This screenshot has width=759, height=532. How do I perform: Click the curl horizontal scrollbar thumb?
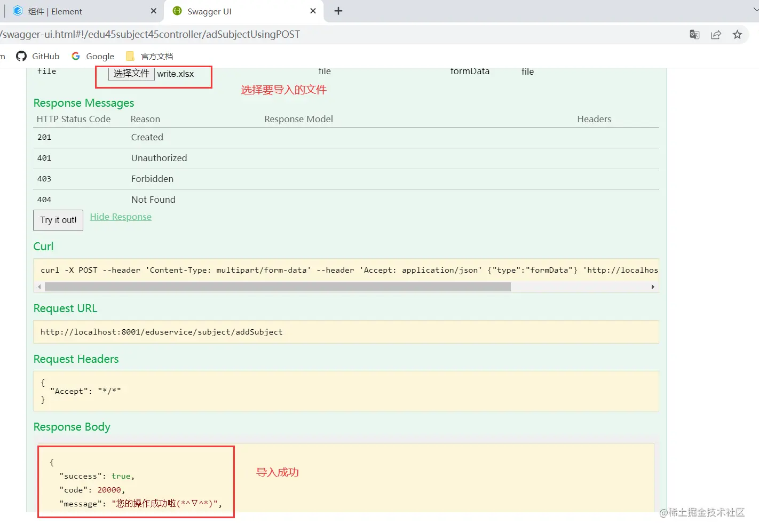pyautogui.click(x=278, y=287)
